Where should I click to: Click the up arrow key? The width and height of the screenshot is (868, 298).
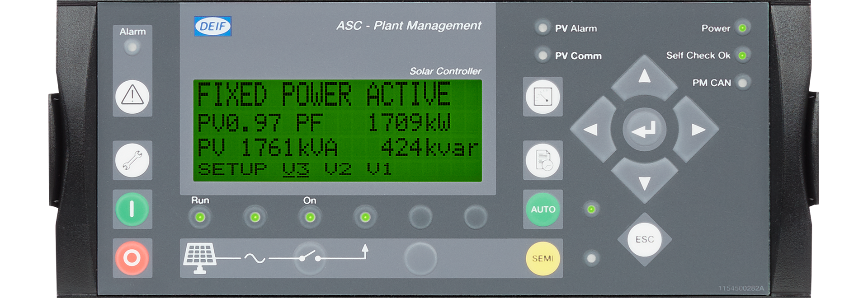pyautogui.click(x=644, y=77)
